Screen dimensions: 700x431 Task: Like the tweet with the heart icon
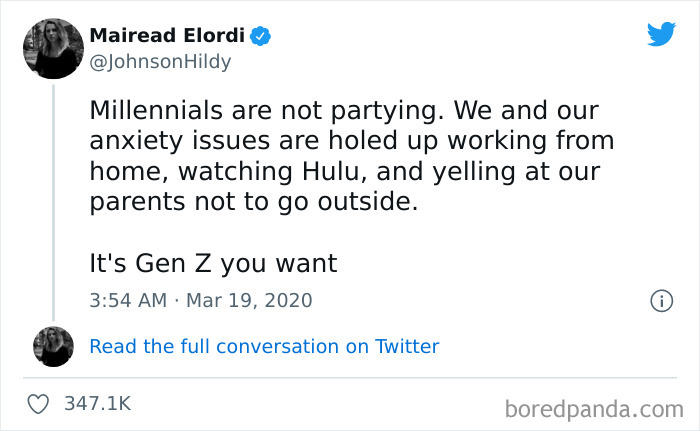coord(40,404)
